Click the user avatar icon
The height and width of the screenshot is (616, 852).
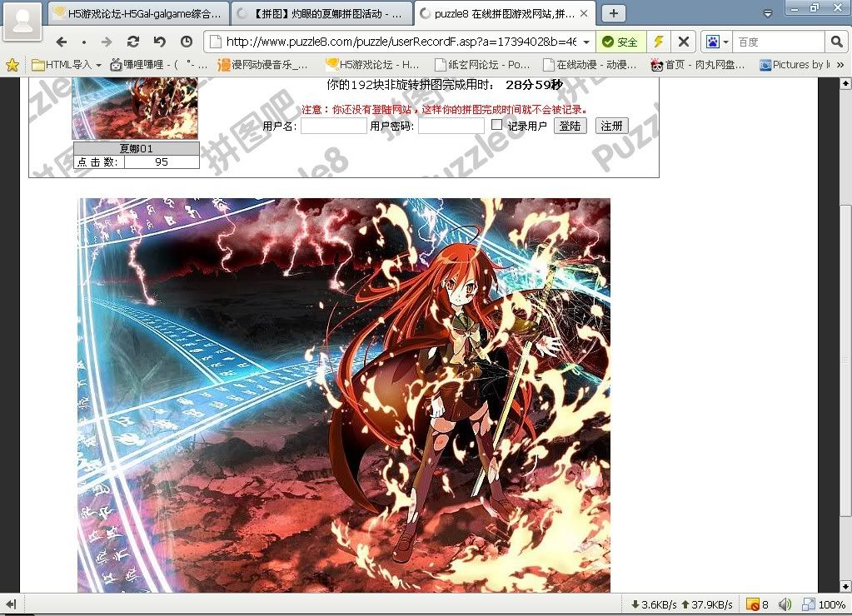[x=22, y=22]
